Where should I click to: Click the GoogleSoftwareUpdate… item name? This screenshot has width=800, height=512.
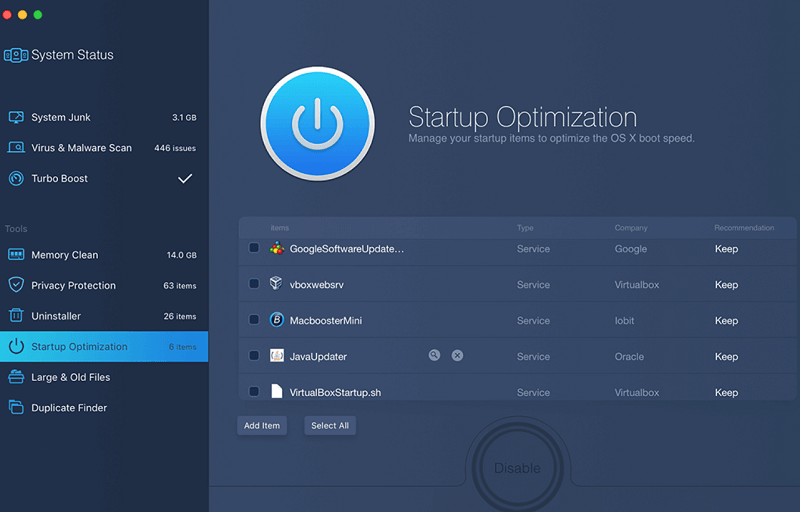(x=346, y=249)
